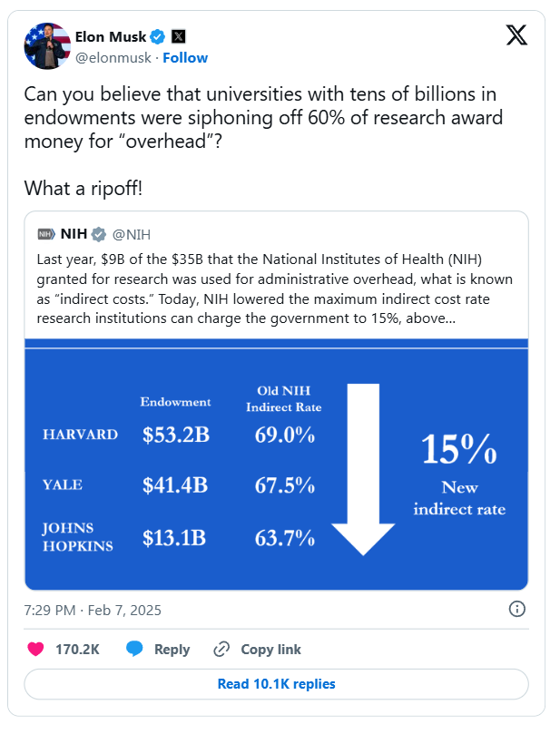The width and height of the screenshot is (560, 734).
Task: Follow the @elonmusk account
Action: coord(185,57)
